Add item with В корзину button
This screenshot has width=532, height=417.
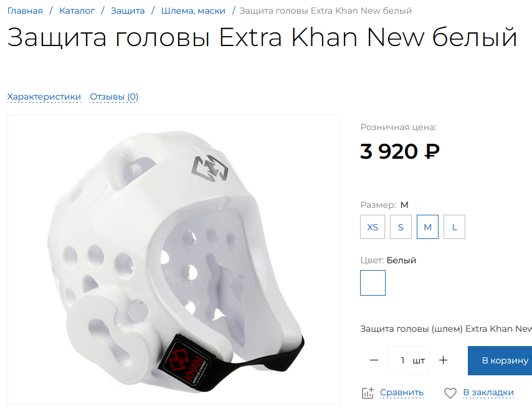(500, 360)
